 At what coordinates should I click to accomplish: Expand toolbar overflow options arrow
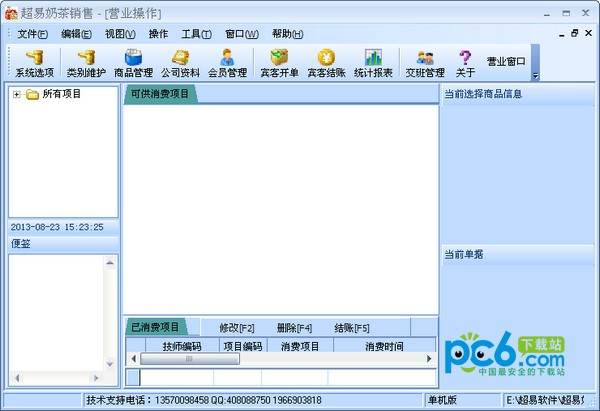[535, 76]
